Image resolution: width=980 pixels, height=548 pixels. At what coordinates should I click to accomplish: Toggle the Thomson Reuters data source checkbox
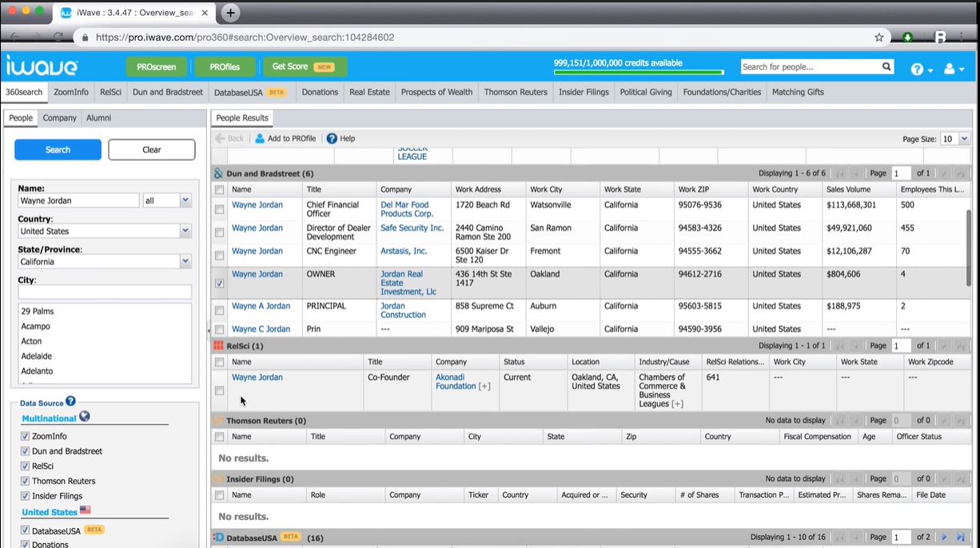[x=25, y=481]
